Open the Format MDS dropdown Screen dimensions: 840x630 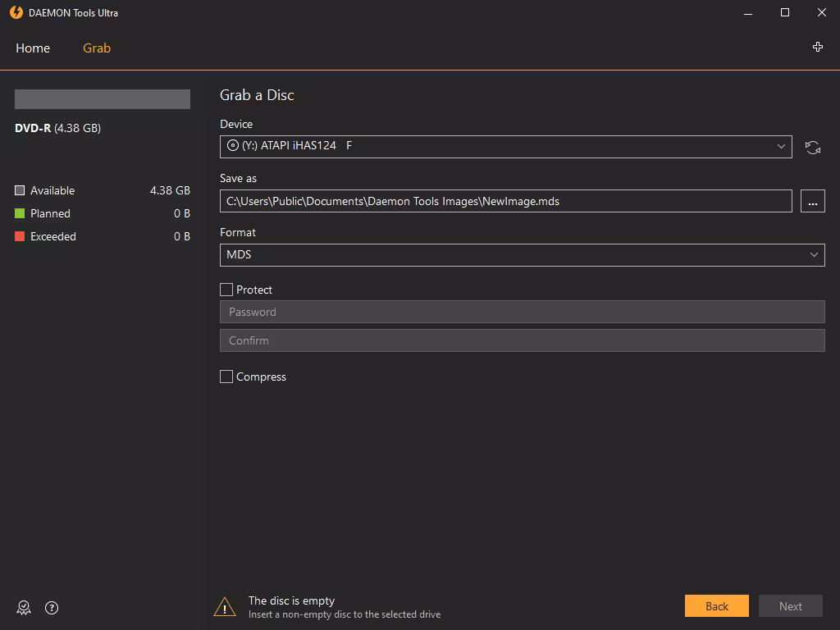pos(522,255)
